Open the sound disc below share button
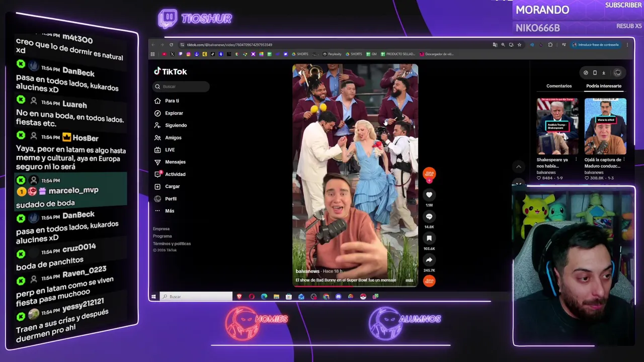This screenshot has width=644, height=362. coord(429,281)
